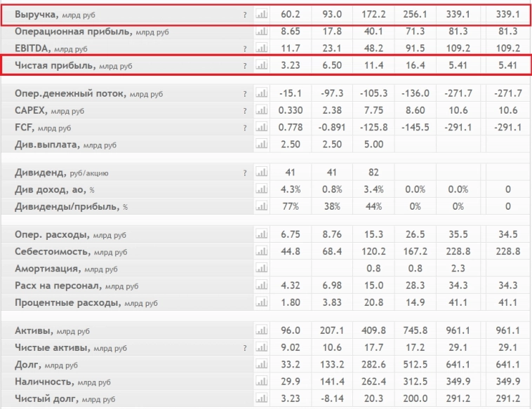The height and width of the screenshot is (409, 532).
Task: Click the Чистый долг row label
Action: pyautogui.click(x=65, y=398)
